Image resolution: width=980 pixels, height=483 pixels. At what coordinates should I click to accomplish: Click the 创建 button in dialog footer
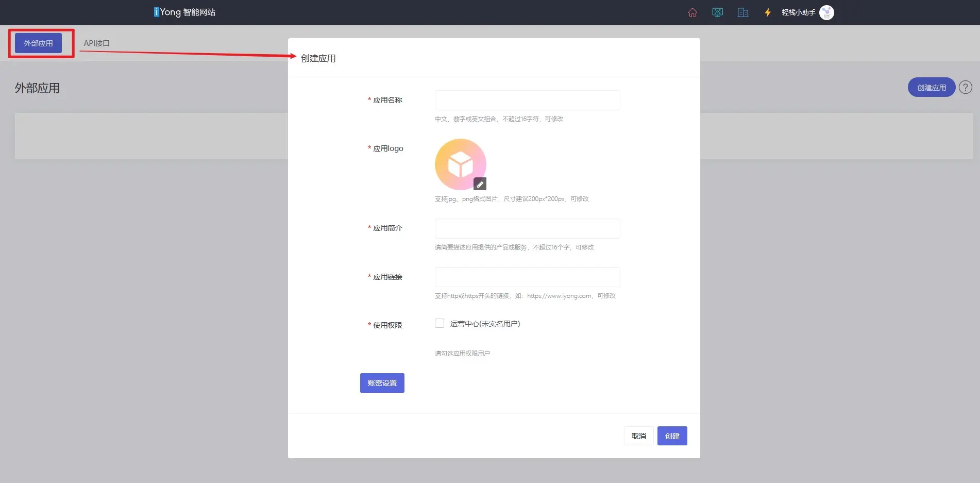point(672,436)
